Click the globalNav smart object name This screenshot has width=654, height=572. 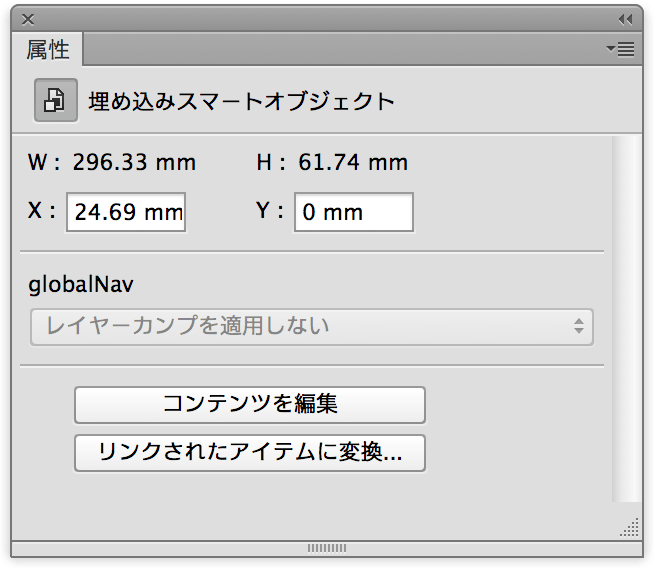(x=80, y=285)
